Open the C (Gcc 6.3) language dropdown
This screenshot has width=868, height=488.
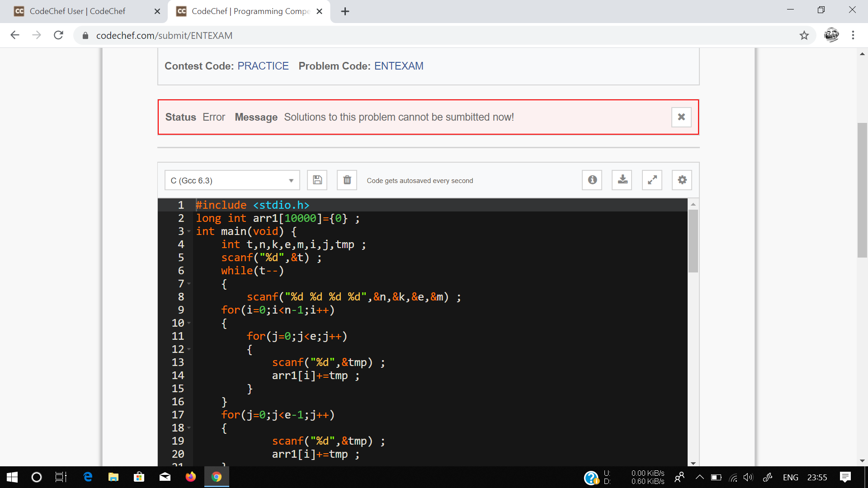232,180
